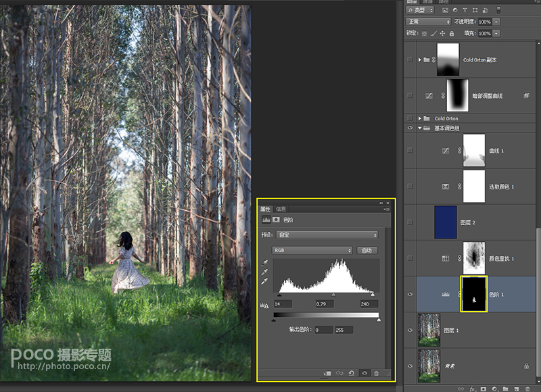Viewport: 541px width, 392px height.
Task: Show the Cold Orton 副本 group
Action: pos(410,59)
